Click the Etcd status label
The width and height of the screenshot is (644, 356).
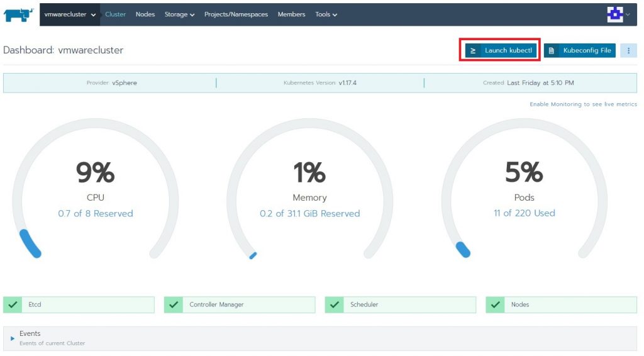[x=35, y=304]
